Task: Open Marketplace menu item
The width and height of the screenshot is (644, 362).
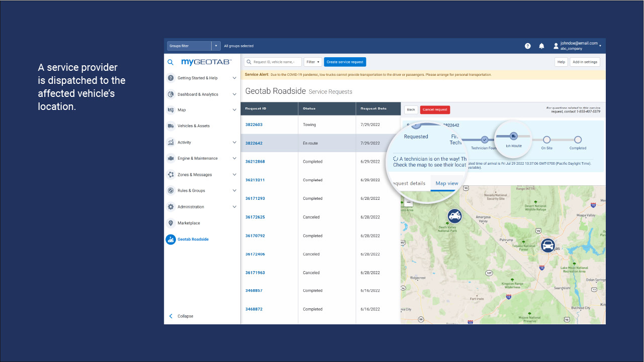Action: (189, 223)
